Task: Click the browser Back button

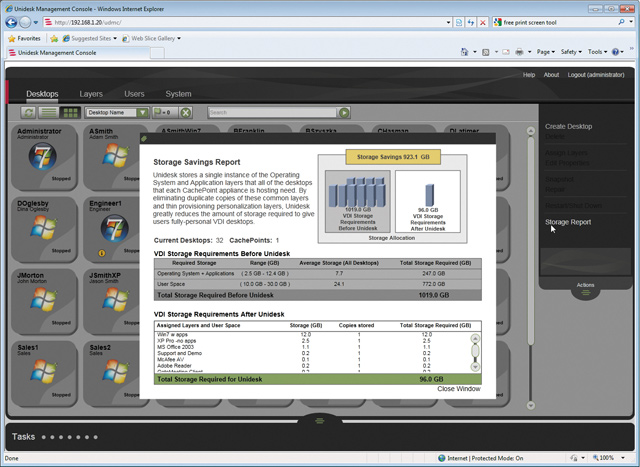Action: [11, 22]
